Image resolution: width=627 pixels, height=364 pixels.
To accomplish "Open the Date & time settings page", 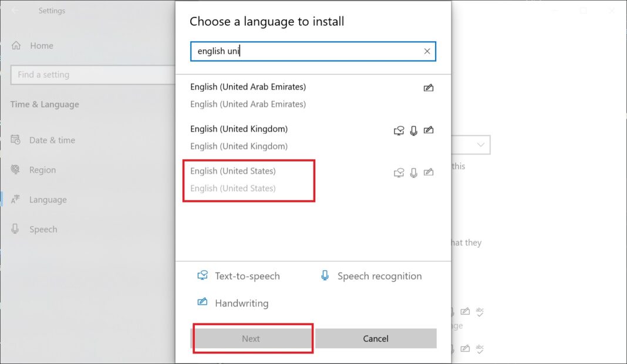I will point(52,140).
